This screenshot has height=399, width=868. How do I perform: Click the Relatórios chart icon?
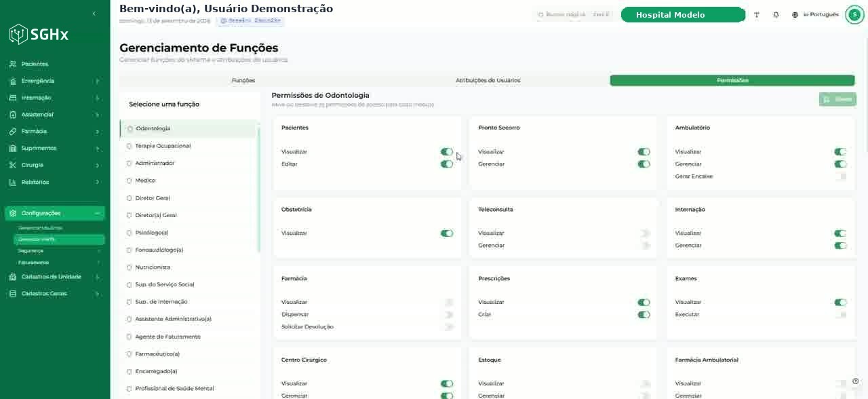click(x=13, y=182)
